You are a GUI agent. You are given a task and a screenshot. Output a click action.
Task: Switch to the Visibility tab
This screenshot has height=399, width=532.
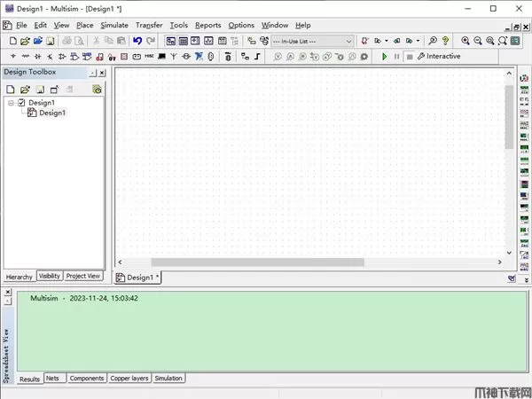pos(50,276)
